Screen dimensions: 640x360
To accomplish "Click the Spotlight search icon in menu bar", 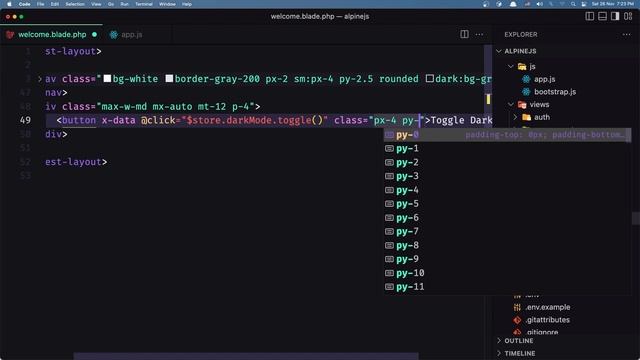I will (573, 4).
